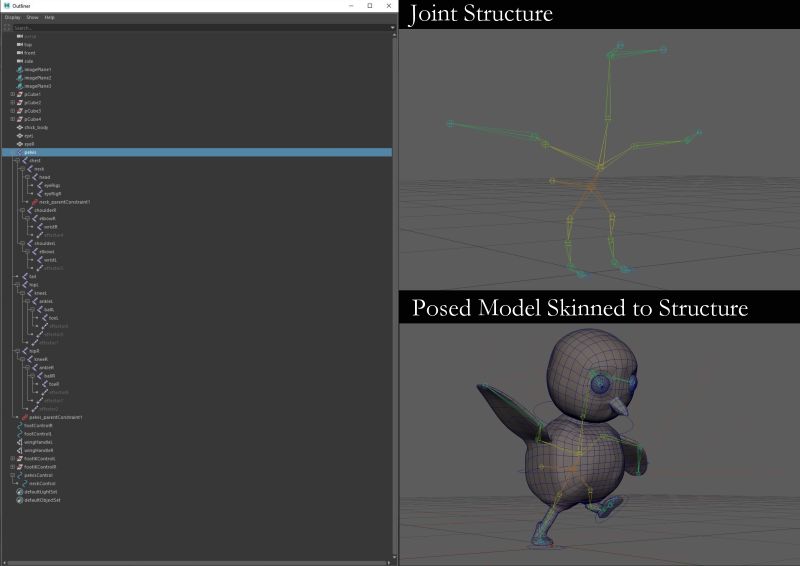Expand the footIKControlR node
This screenshot has width=800, height=566.
click(13, 467)
